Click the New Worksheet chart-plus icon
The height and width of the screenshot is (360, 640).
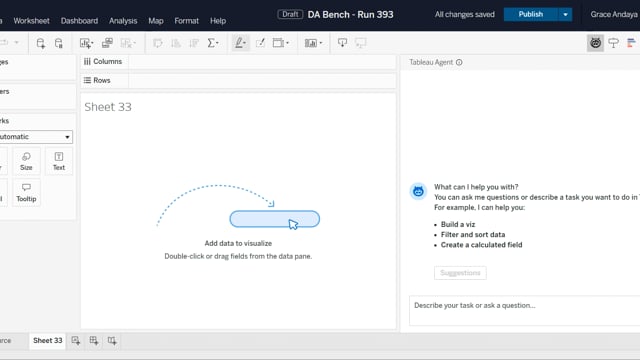(x=84, y=43)
